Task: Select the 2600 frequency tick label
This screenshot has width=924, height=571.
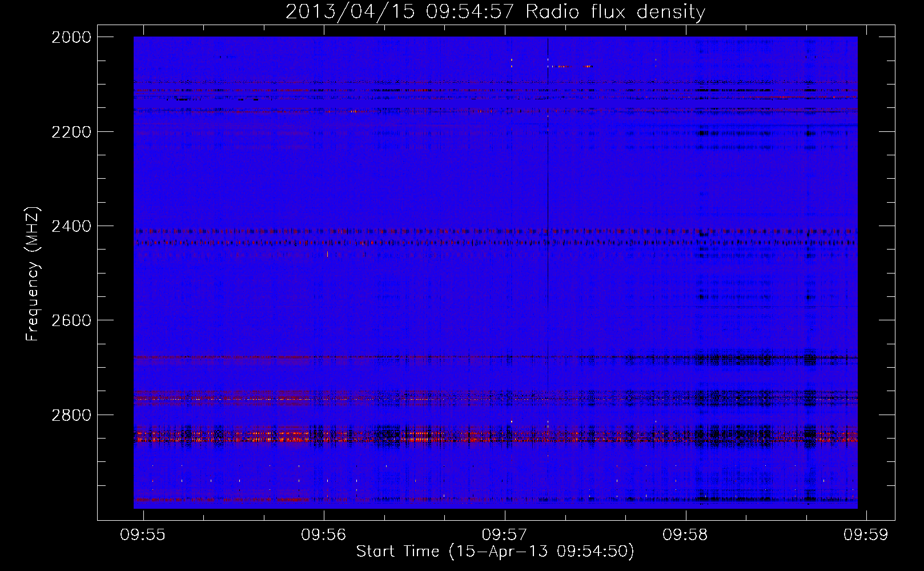Action: [71, 320]
